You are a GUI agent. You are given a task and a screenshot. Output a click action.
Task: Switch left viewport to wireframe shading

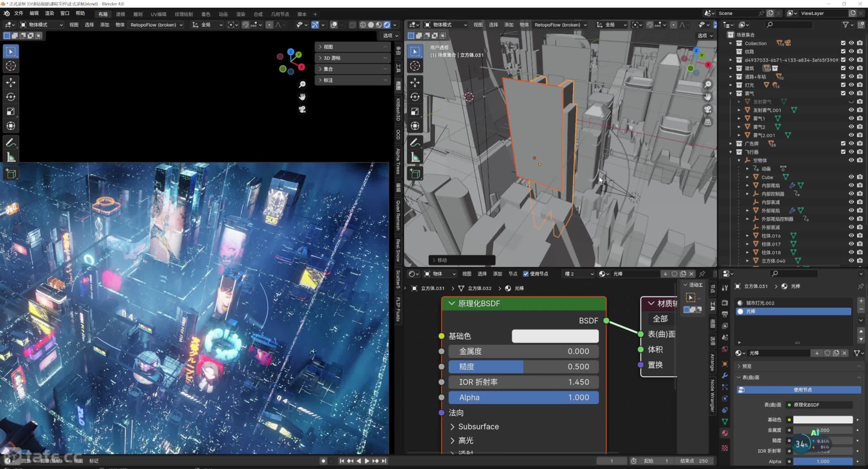pyautogui.click(x=363, y=25)
